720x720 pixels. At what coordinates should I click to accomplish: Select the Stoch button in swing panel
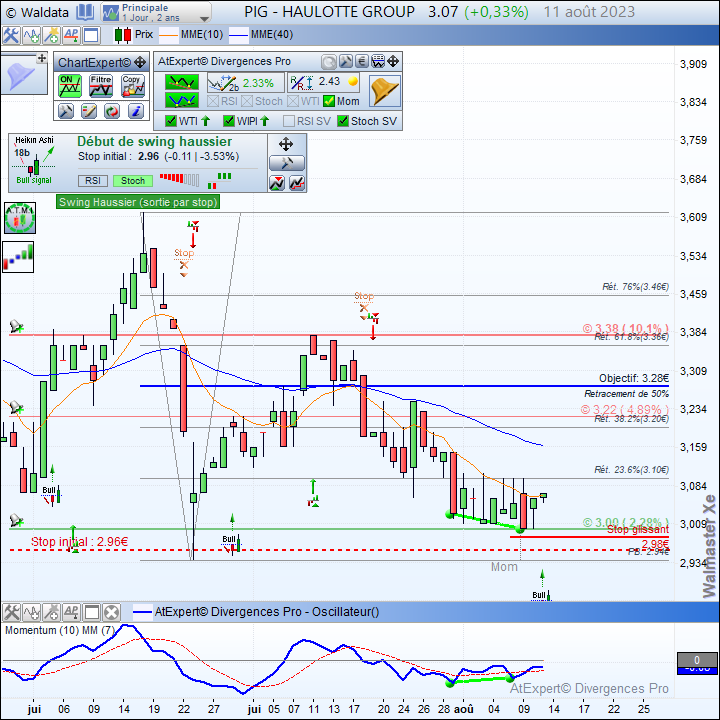(x=133, y=181)
